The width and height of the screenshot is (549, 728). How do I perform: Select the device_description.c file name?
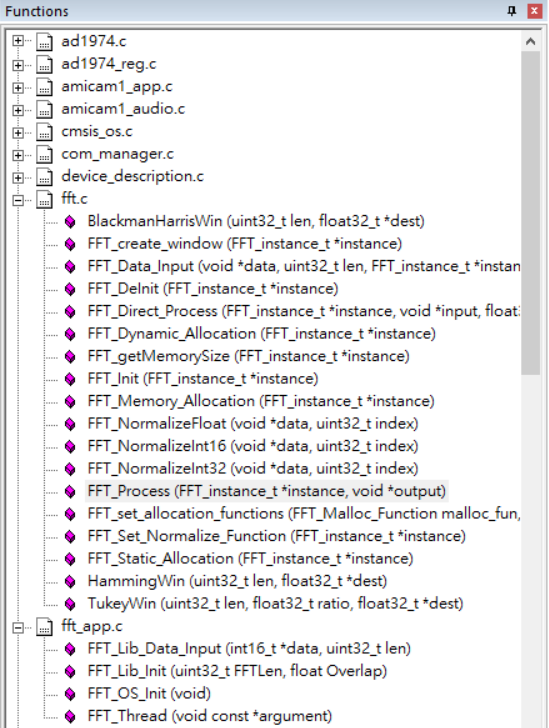tap(132, 177)
